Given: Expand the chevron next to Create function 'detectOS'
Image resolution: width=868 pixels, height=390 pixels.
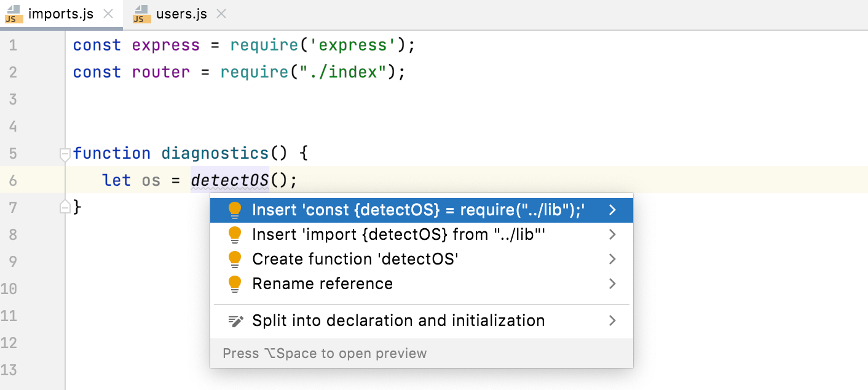Looking at the screenshot, I should 611,259.
